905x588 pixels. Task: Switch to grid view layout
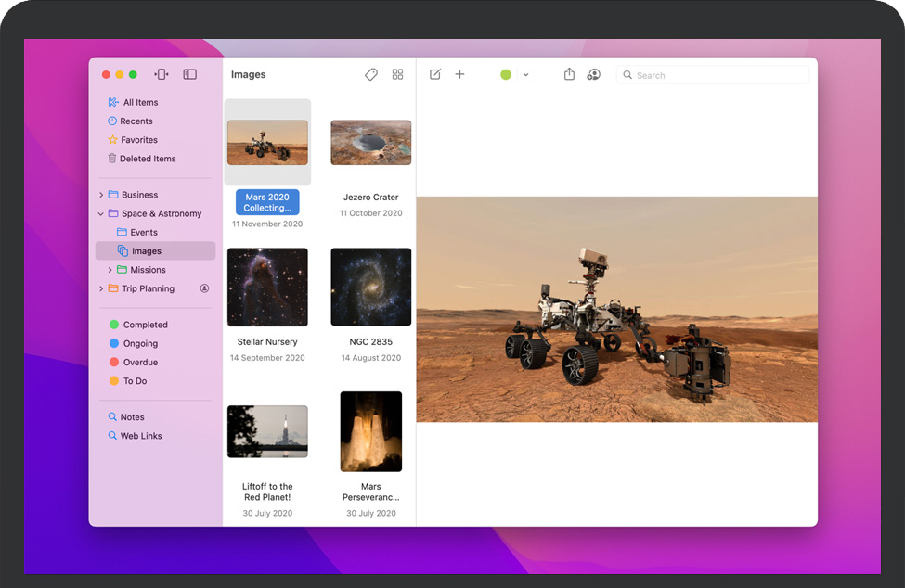(397, 74)
